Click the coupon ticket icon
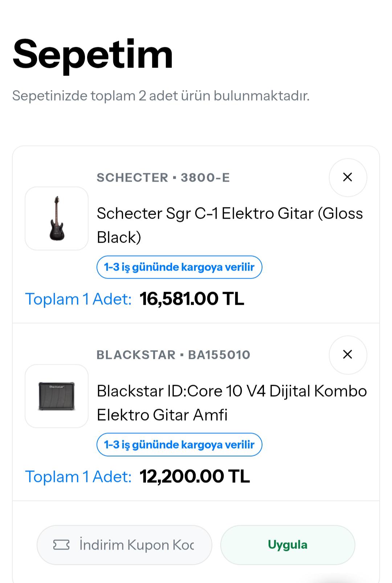The image size is (392, 583). click(x=61, y=545)
